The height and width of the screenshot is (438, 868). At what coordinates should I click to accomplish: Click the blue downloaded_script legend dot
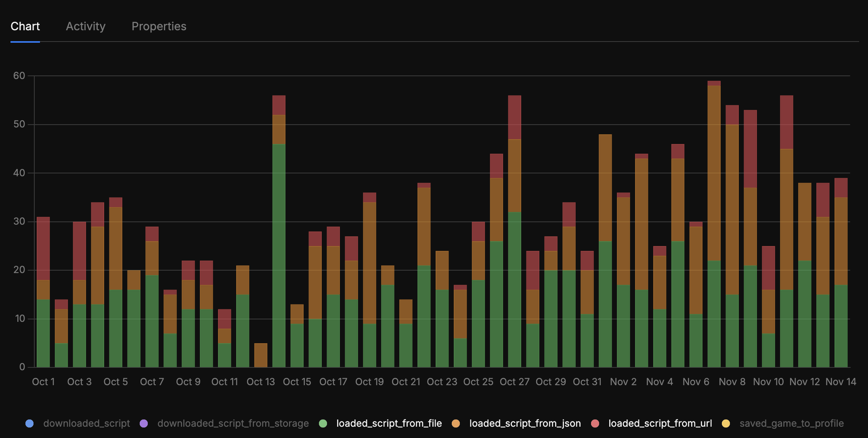[x=29, y=423]
